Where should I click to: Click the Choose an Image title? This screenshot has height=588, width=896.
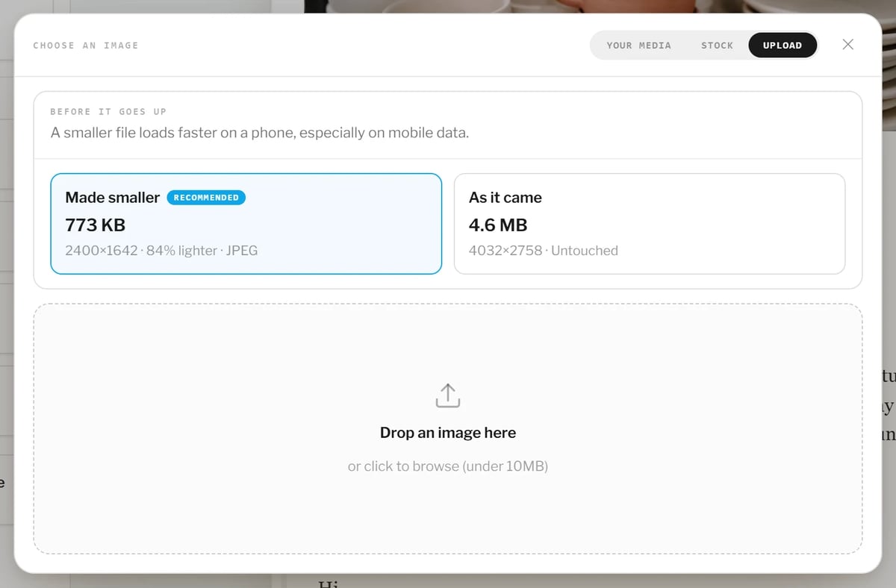point(86,46)
